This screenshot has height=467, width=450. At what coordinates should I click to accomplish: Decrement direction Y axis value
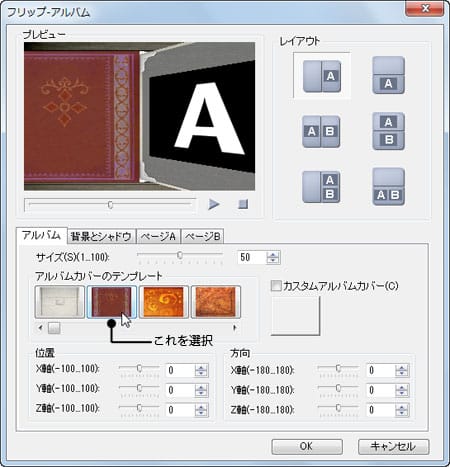[x=402, y=394]
